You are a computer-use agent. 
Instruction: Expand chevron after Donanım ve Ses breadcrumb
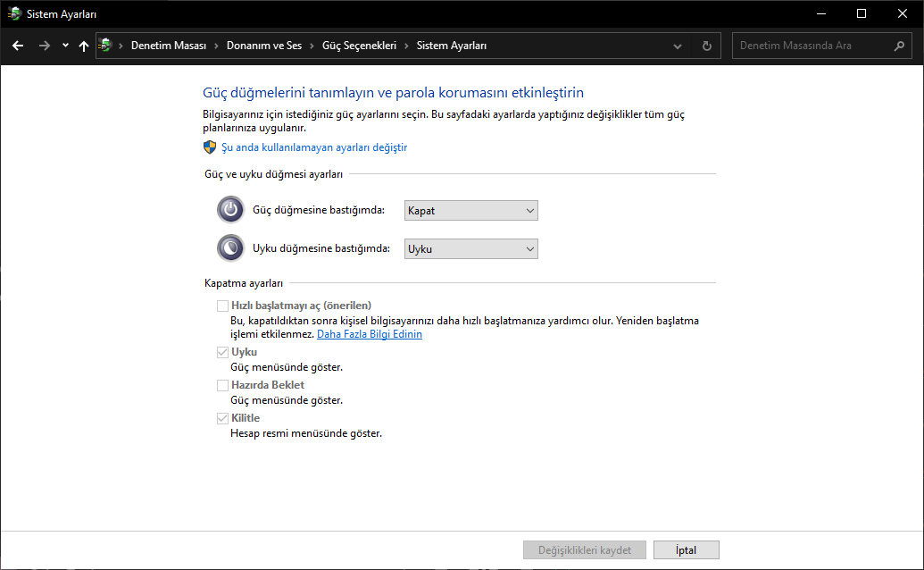(x=312, y=46)
